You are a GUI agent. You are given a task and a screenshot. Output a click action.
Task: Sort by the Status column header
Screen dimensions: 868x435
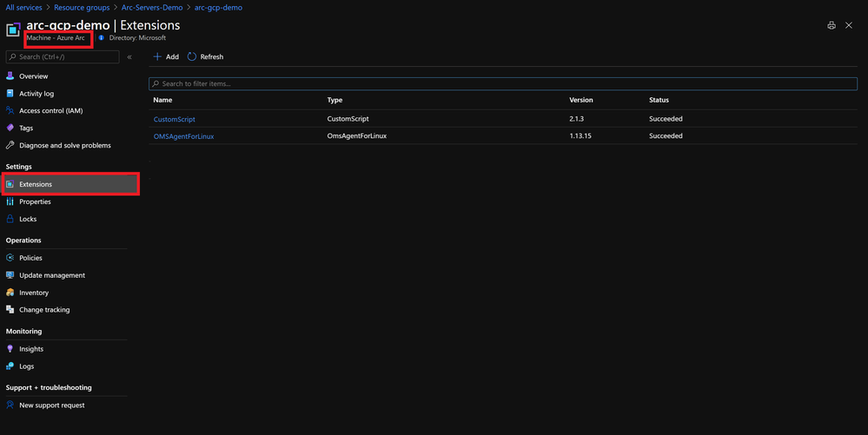coord(659,100)
